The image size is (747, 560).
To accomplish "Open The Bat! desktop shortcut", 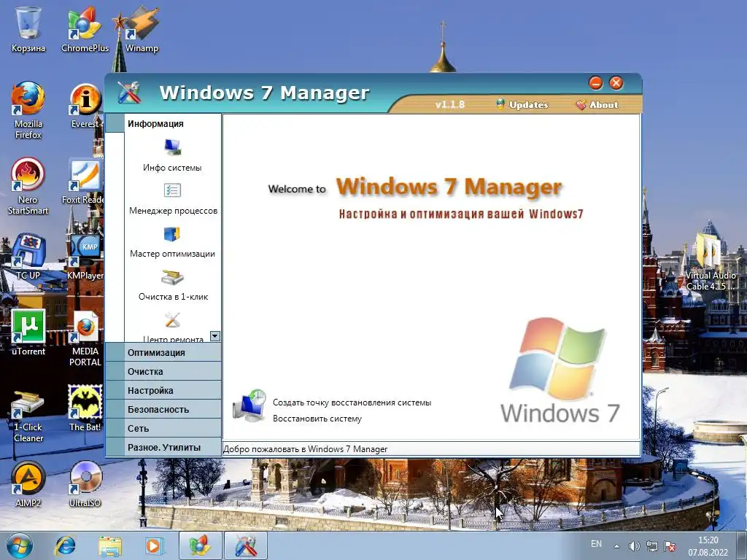I will pos(85,402).
